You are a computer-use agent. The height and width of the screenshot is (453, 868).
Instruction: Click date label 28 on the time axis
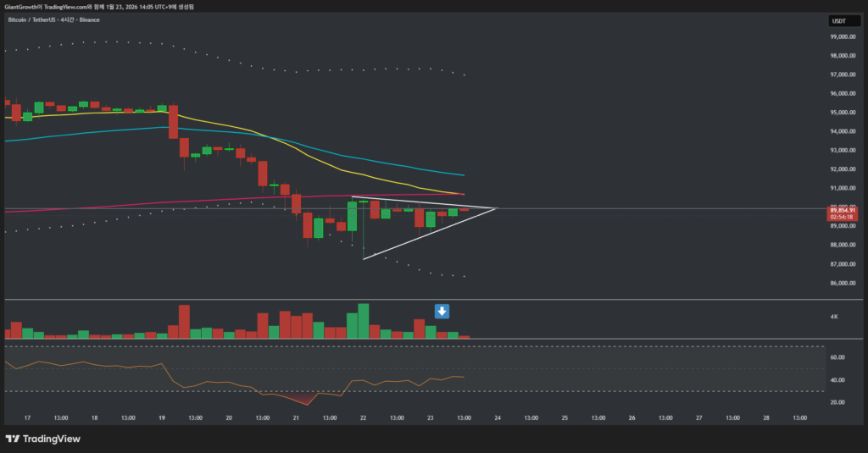pos(766,417)
